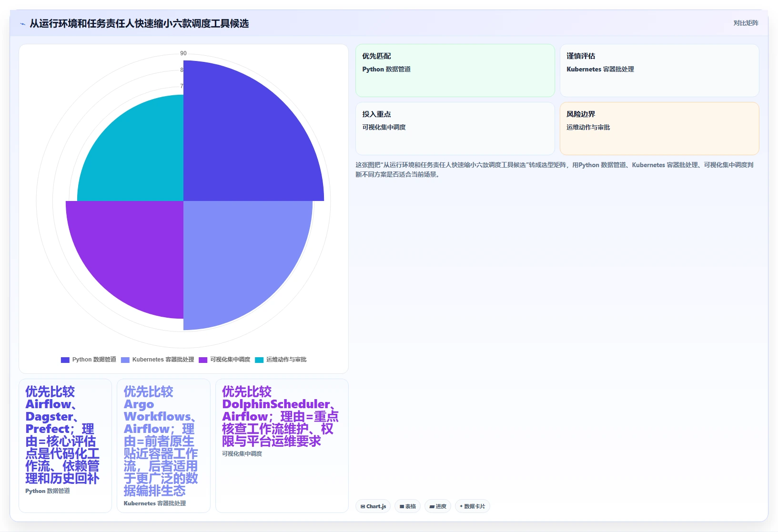Click the 进度 chip
The height and width of the screenshot is (532, 778).
click(x=438, y=506)
